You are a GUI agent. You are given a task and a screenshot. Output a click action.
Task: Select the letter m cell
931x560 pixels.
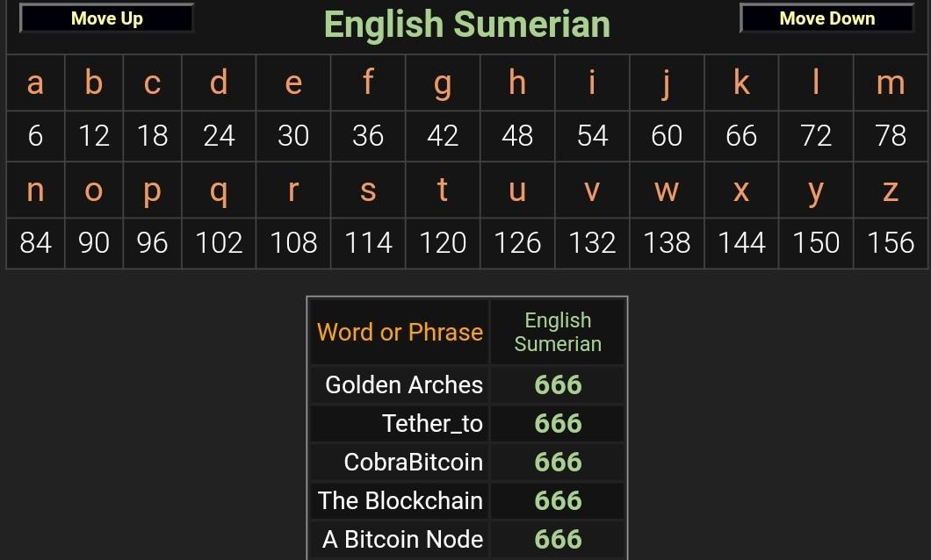pyautogui.click(x=890, y=83)
